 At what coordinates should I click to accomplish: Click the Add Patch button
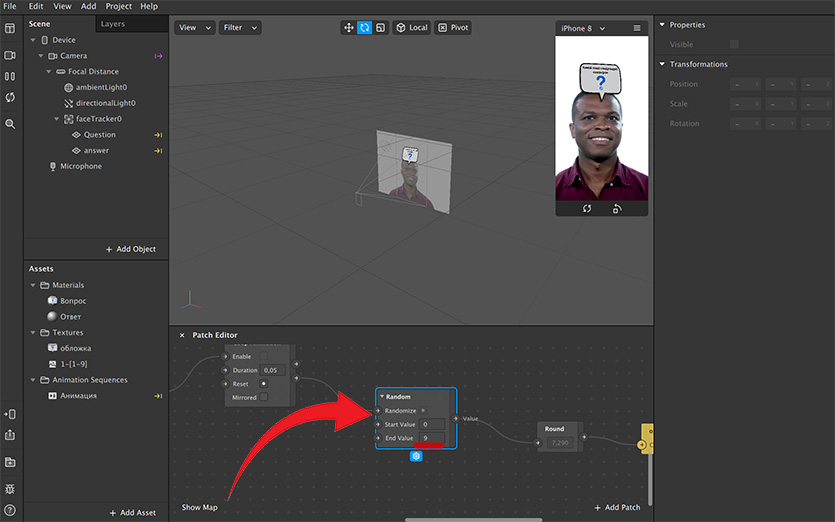618,508
